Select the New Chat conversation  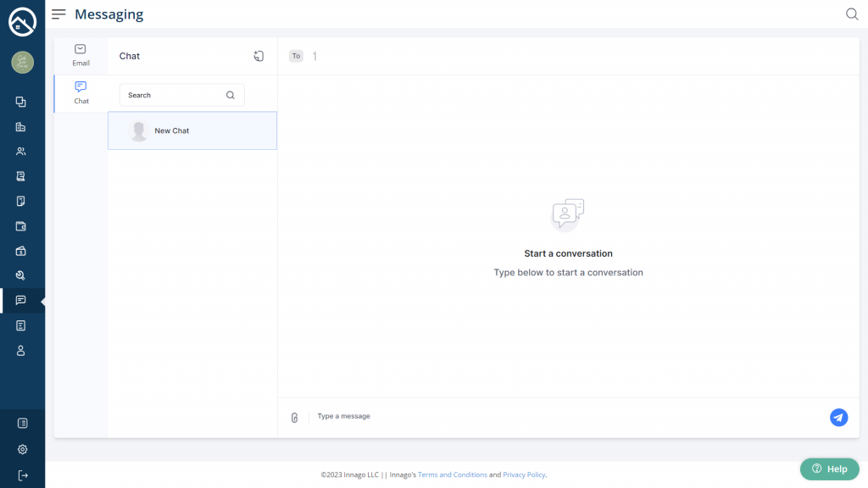(192, 131)
